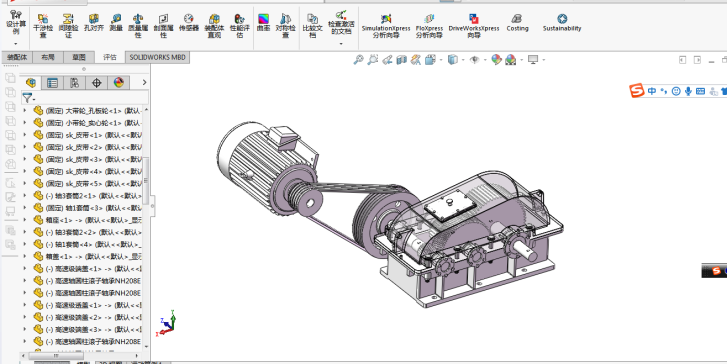This screenshot has height=364, width=727.
Task: Toggle Sogou soft keyboard icon
Action: pos(700,91)
